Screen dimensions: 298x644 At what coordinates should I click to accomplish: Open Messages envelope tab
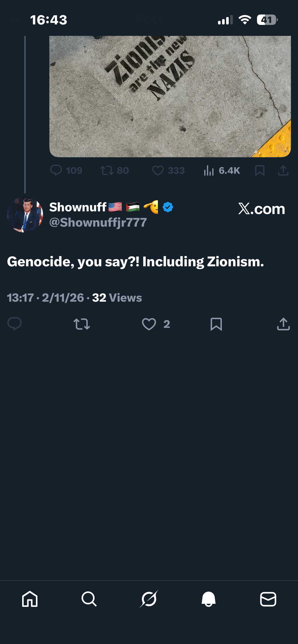pyautogui.click(x=268, y=599)
